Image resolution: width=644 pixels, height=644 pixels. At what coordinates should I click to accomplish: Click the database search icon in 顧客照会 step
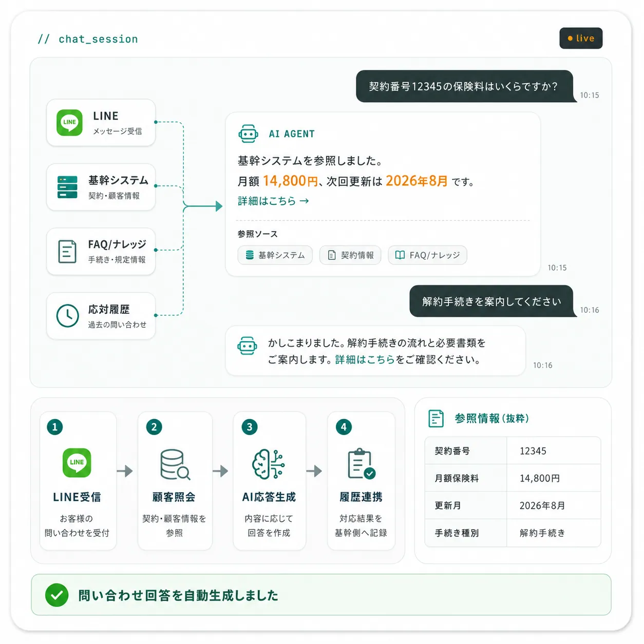(x=175, y=464)
